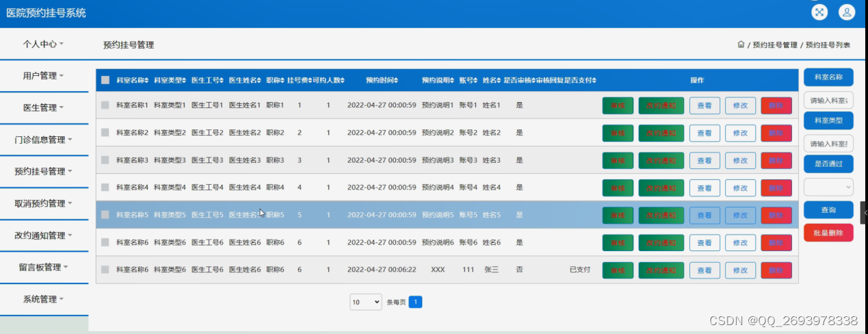Expand the 预约挂号管理 sidebar menu
The width and height of the screenshot is (868, 334).
point(44,172)
